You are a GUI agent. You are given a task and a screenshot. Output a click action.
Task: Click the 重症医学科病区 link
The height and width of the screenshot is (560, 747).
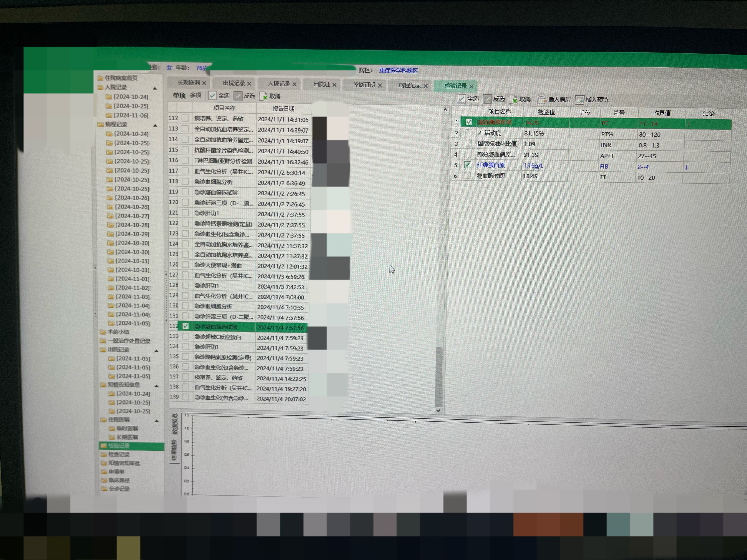[399, 71]
